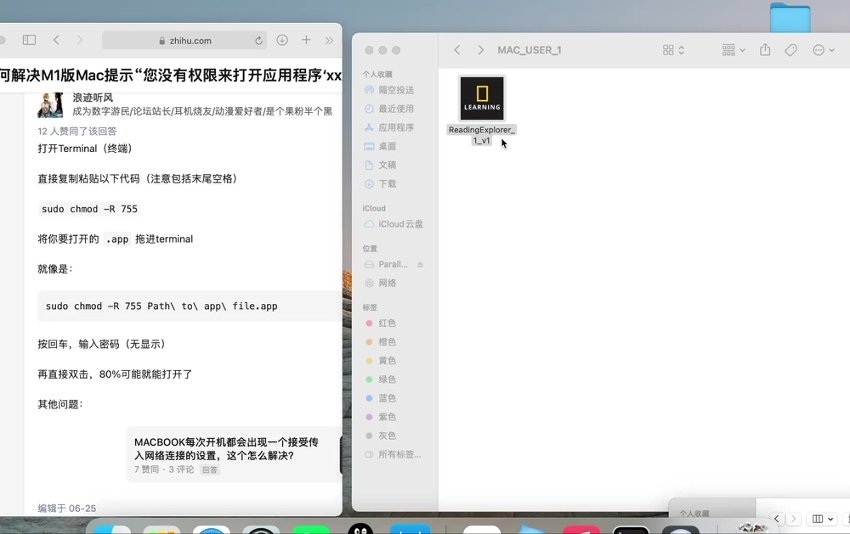Screen dimensions: 850x534
Task: Open a new Safari tab
Action: (306, 40)
